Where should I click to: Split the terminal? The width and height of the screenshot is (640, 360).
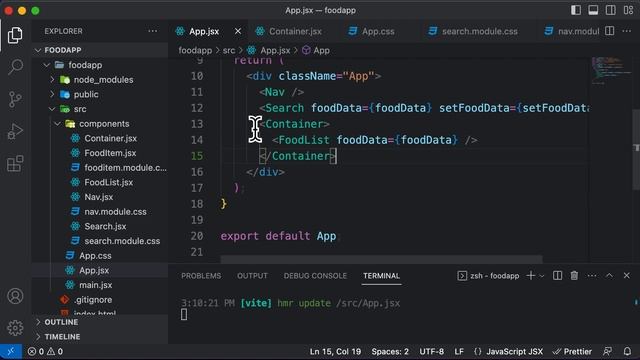click(x=557, y=276)
